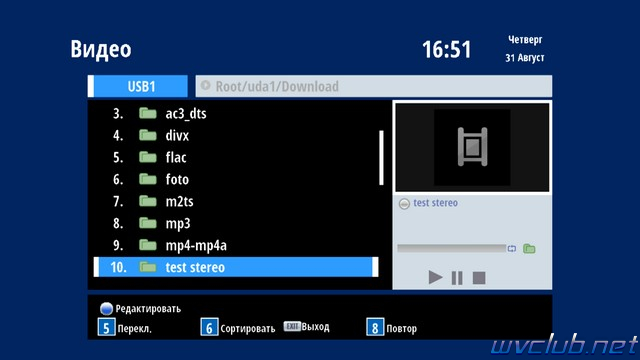640x360 pixels.
Task: Select the m2ts folder item
Action: pyautogui.click(x=236, y=202)
